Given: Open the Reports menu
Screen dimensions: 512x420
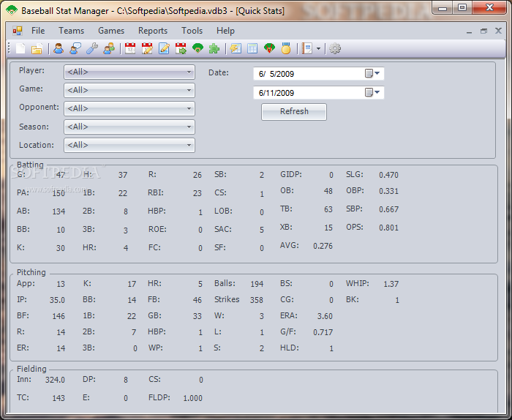Looking at the screenshot, I should pos(153,31).
